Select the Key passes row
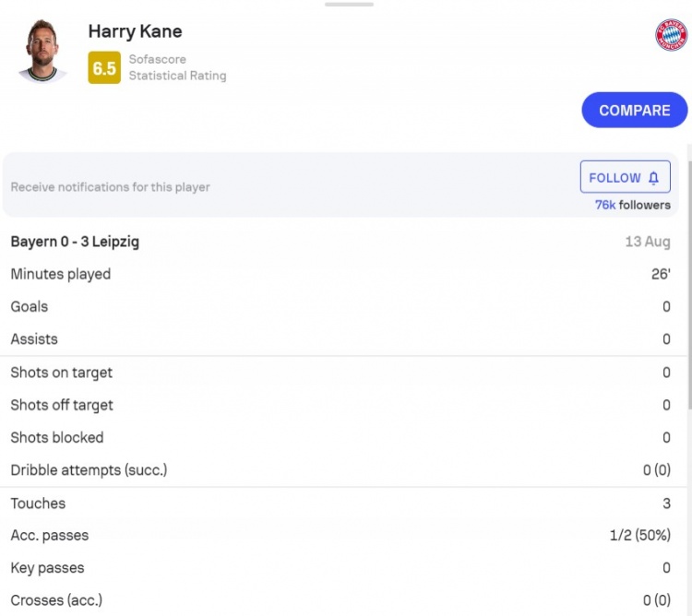This screenshot has width=692, height=616. pyautogui.click(x=340, y=568)
